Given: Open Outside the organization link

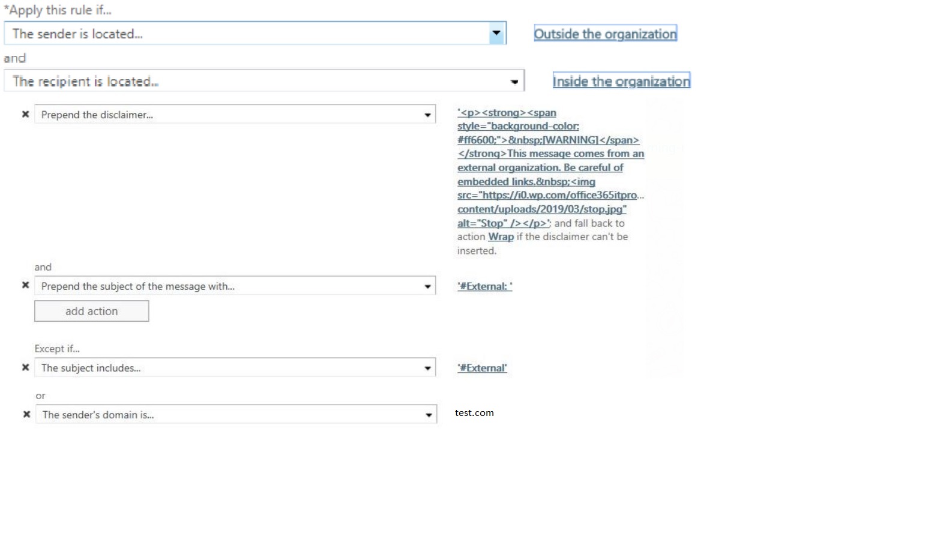Looking at the screenshot, I should [605, 34].
